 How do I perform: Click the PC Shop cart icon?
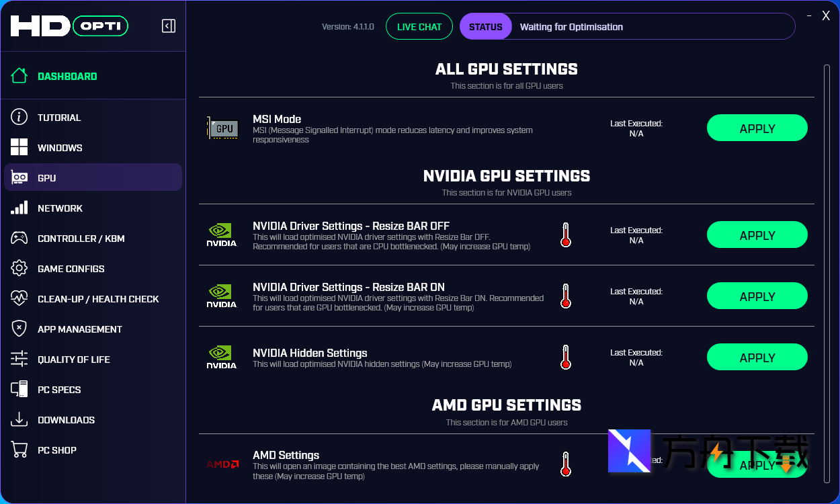tap(19, 450)
